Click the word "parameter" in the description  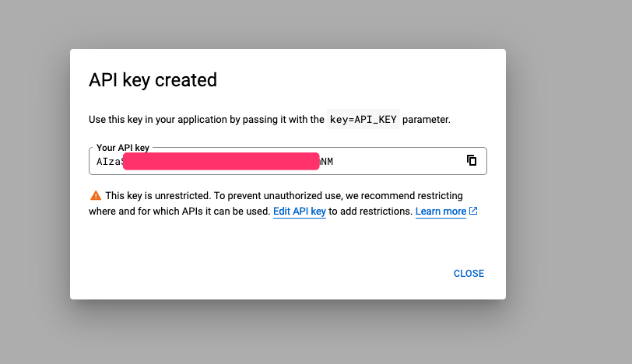[426, 120]
